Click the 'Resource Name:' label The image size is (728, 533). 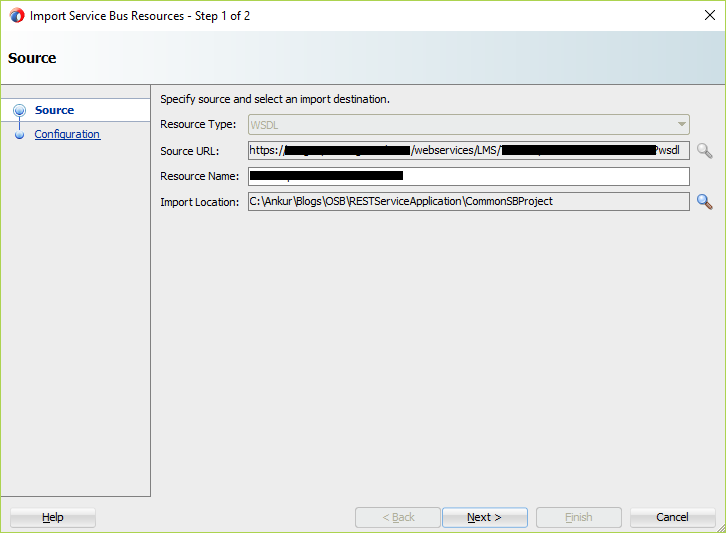[x=200, y=176]
